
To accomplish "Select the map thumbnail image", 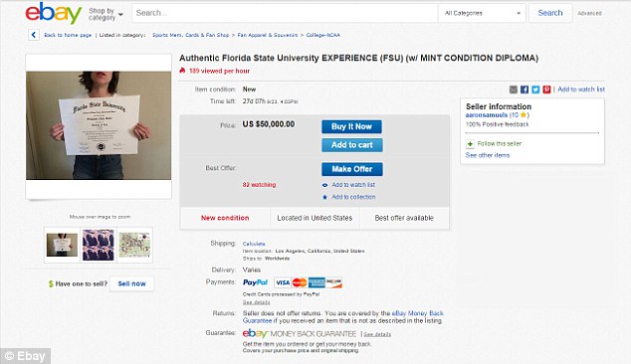I will (134, 245).
